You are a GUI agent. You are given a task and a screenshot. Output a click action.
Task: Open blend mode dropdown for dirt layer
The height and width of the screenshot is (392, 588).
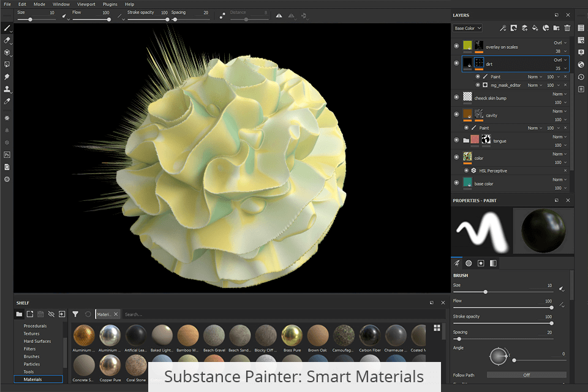click(560, 60)
